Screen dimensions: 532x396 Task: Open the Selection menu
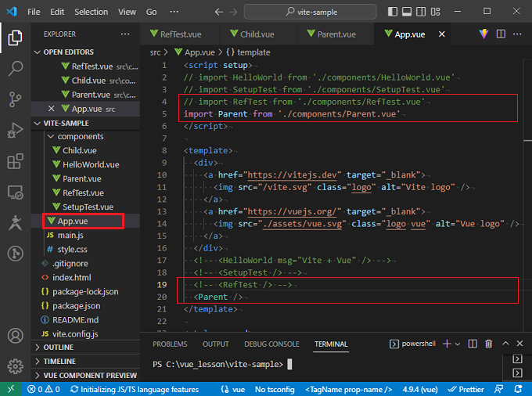91,12
